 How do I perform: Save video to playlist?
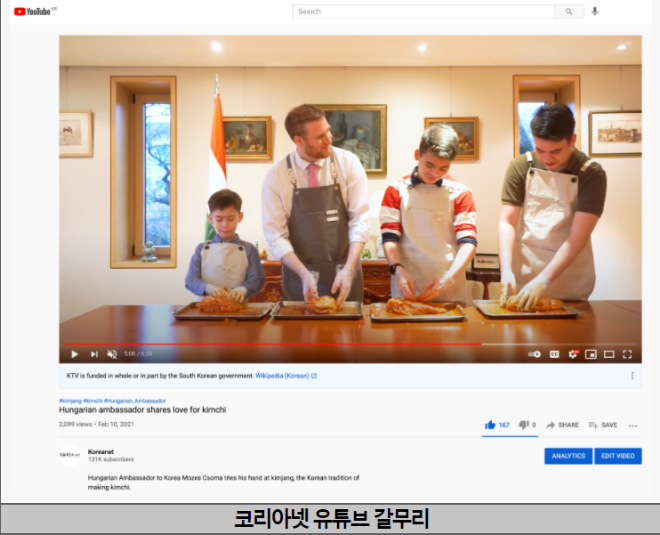(603, 425)
